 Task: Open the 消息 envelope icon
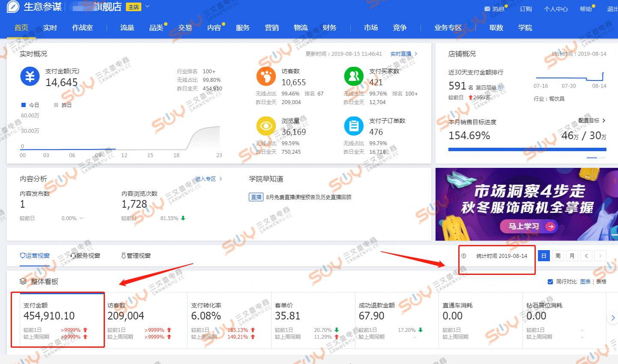487,9
